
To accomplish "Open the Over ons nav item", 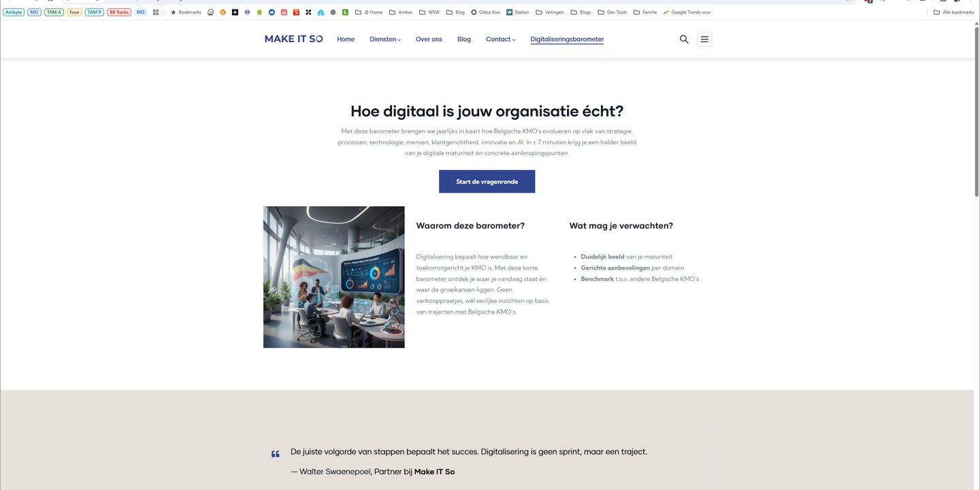I will (429, 39).
